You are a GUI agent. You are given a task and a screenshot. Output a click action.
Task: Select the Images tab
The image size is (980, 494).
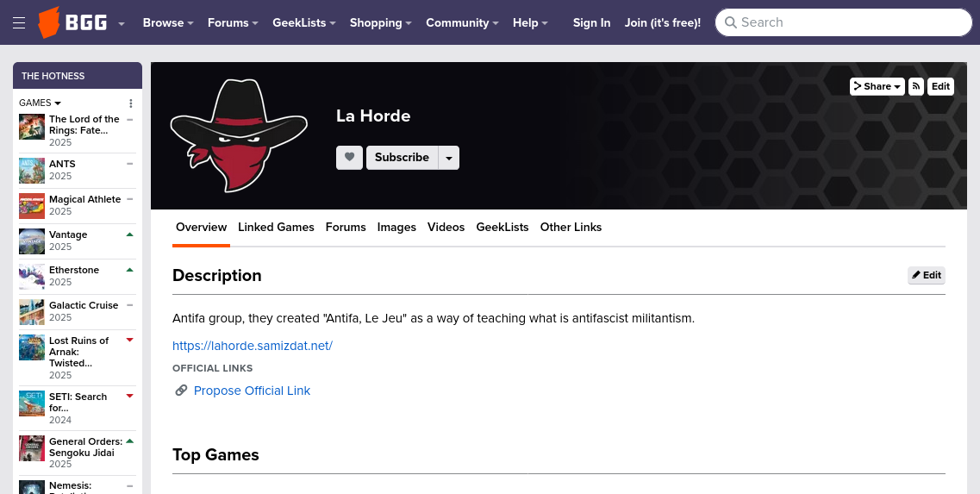coord(396,227)
